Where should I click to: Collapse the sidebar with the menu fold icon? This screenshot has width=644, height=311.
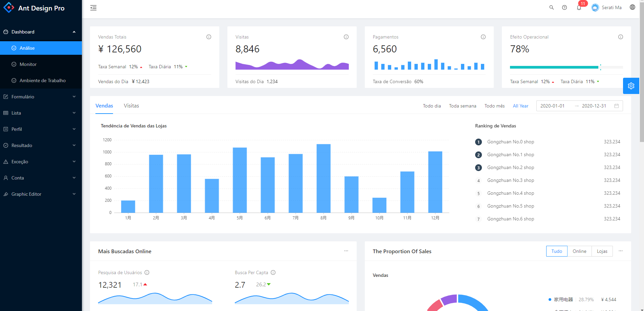[x=93, y=8]
